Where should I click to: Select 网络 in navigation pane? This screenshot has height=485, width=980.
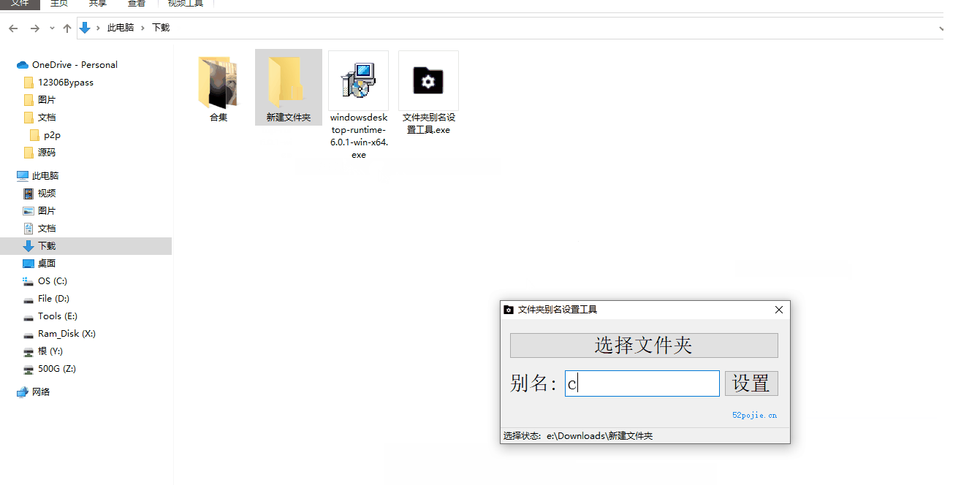coord(40,392)
